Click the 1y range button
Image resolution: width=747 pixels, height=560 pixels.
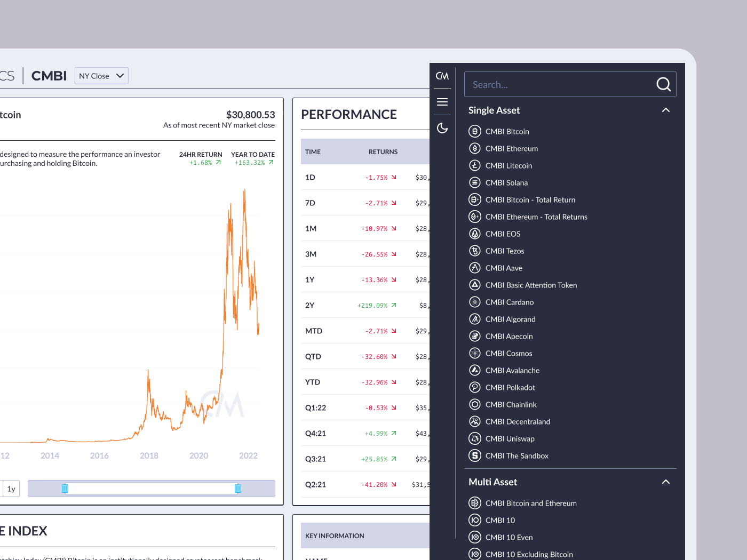pyautogui.click(x=11, y=489)
